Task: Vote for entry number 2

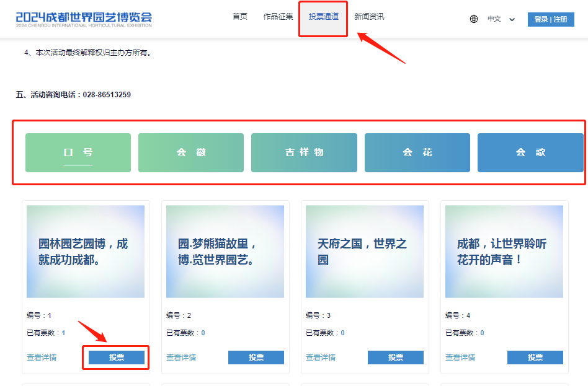Action: tap(256, 357)
